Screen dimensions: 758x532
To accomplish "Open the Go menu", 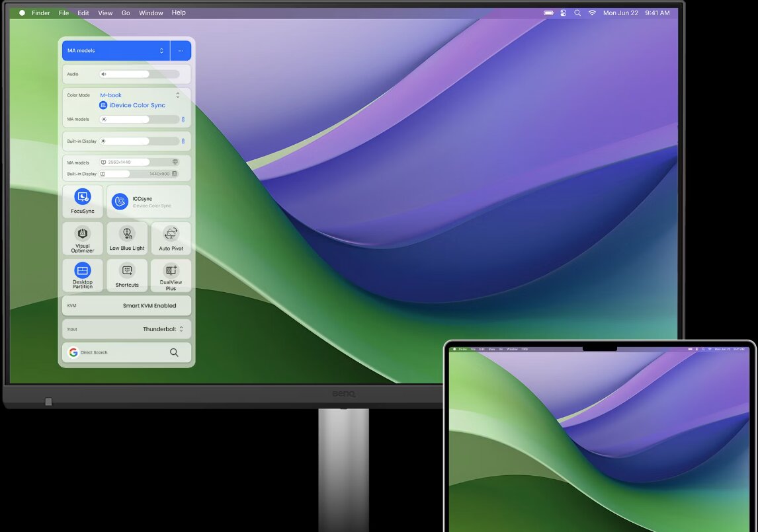I will coord(126,13).
